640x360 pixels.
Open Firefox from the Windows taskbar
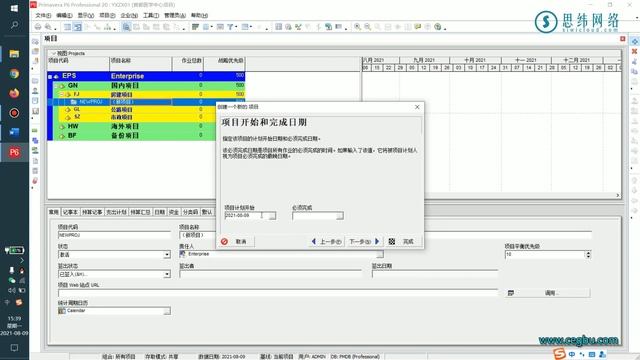coord(14,93)
